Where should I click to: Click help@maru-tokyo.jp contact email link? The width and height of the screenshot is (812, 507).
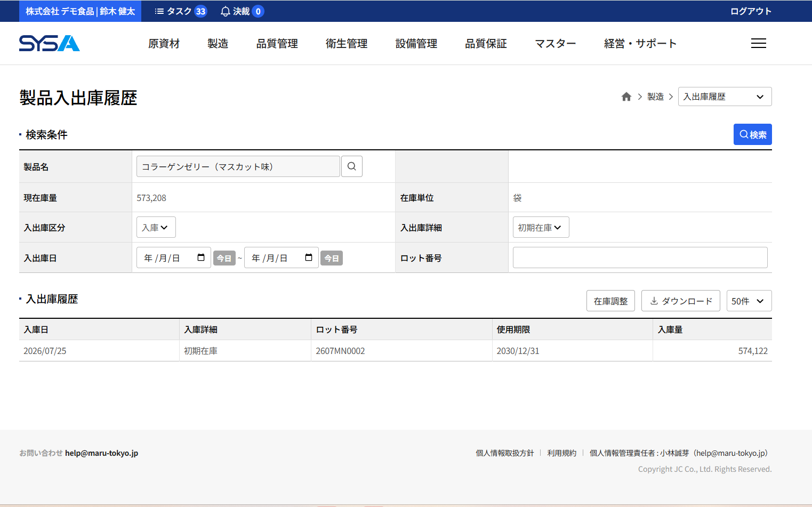101,453
